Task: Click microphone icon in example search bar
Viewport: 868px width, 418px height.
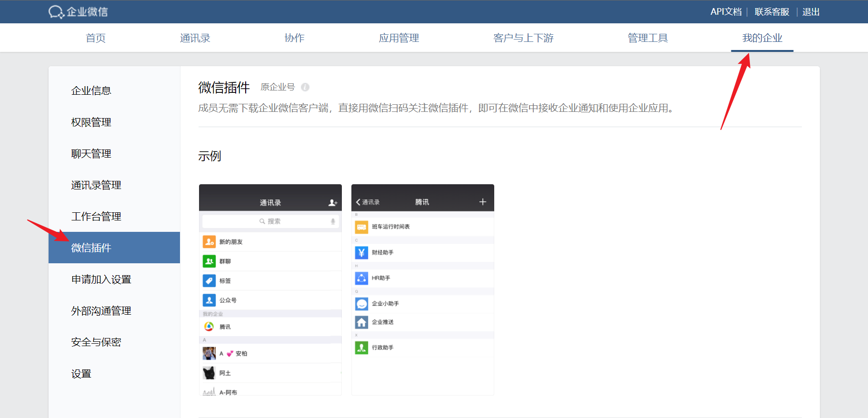Action: pos(333,221)
